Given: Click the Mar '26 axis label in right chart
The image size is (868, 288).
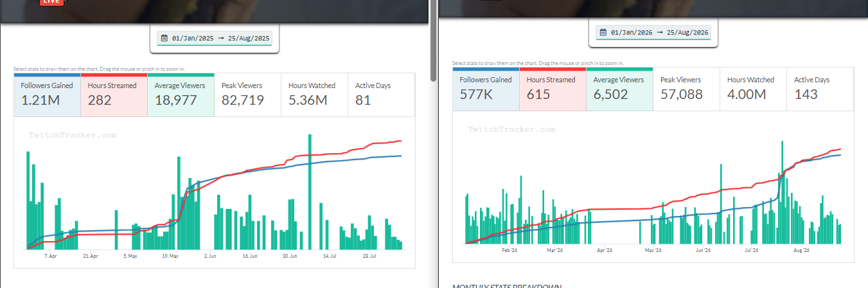Looking at the screenshot, I should [554, 250].
